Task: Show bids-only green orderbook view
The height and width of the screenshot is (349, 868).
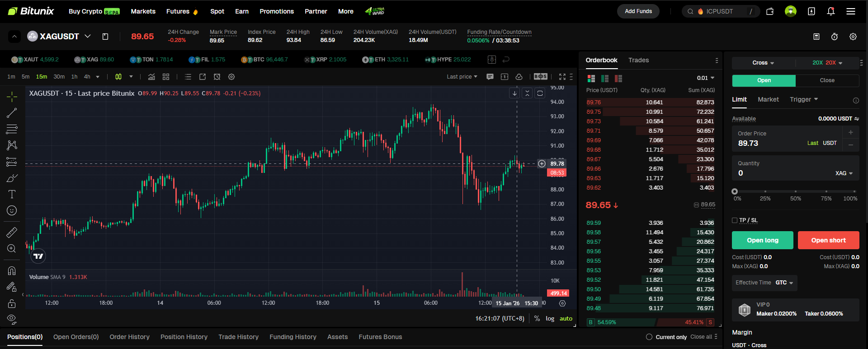Action: coord(605,79)
